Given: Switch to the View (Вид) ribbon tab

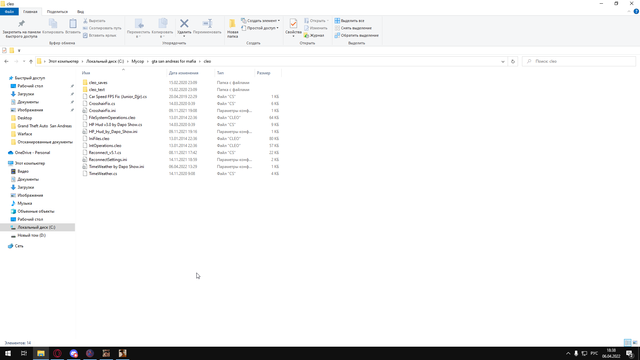Looking at the screenshot, I should coord(80,11).
